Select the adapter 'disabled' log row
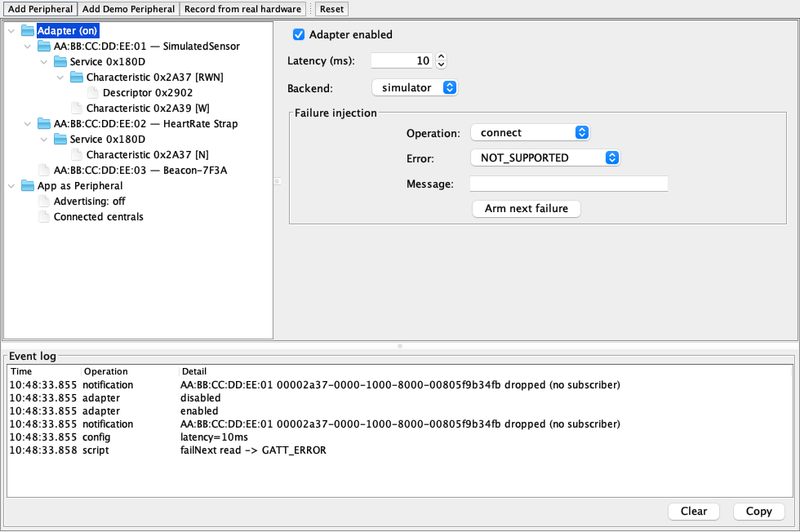This screenshot has height=532, width=800. pos(400,398)
